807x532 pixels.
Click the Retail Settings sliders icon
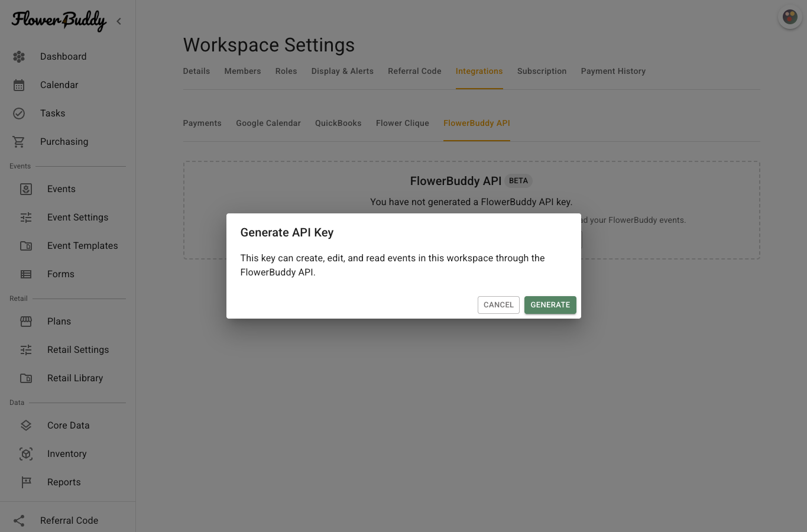point(26,350)
